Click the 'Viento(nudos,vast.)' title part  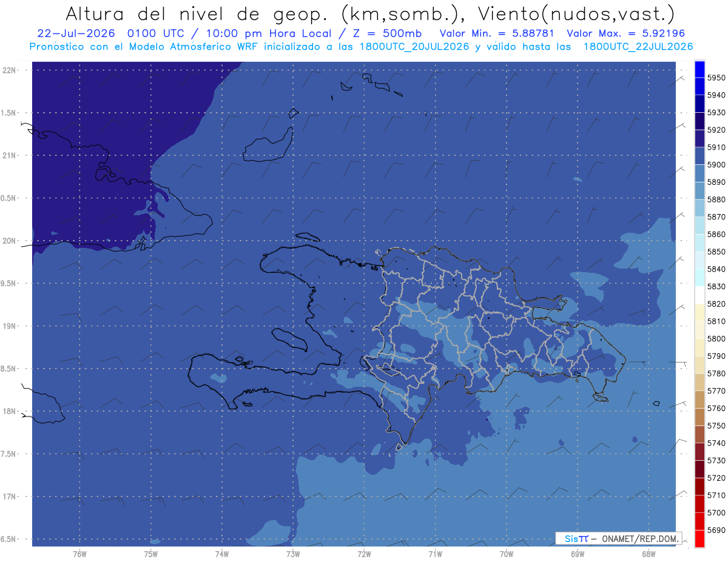pos(575,14)
